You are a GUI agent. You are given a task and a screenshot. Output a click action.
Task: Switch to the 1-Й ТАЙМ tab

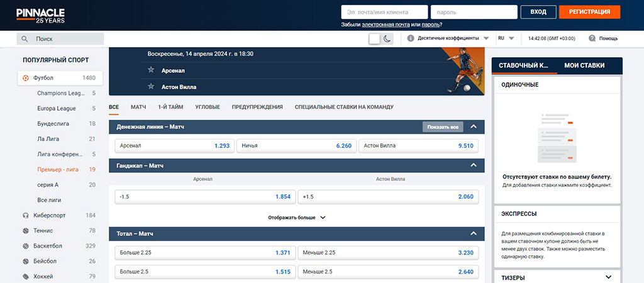[170, 107]
